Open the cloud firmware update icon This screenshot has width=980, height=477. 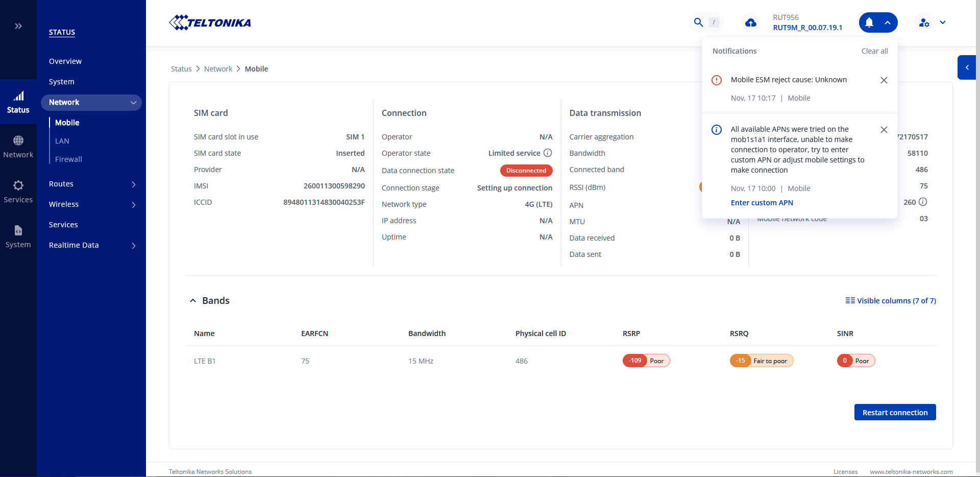point(750,22)
